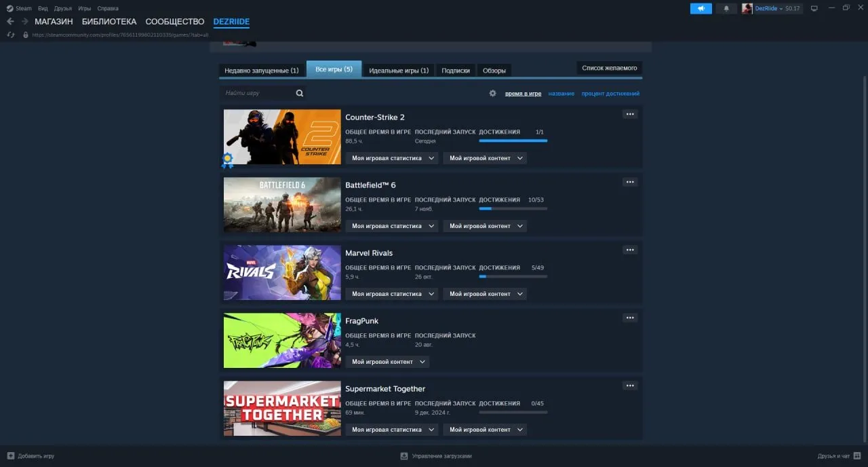Open the Вид menu
Screen dimensions: 868x467
tap(43, 8)
